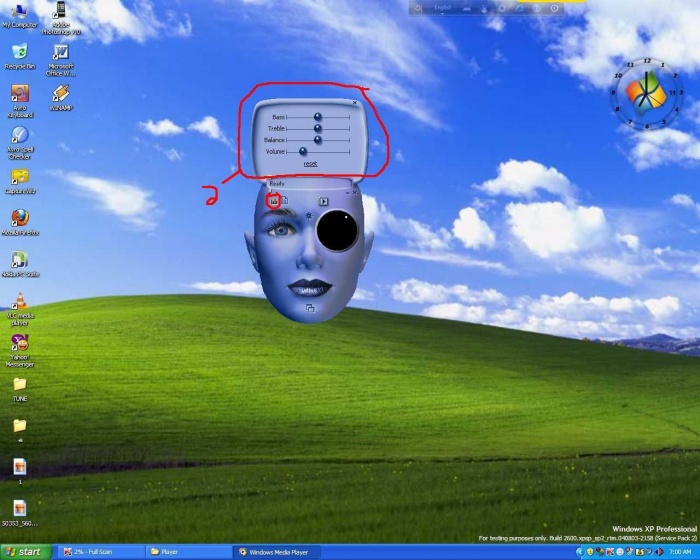Switch to Player folder taskbar item
The height and width of the screenshot is (560, 700).
[x=188, y=552]
